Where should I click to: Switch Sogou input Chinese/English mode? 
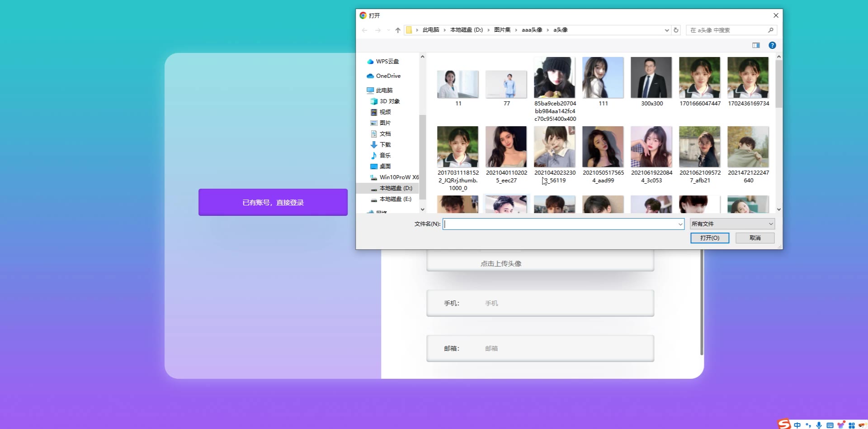(797, 425)
